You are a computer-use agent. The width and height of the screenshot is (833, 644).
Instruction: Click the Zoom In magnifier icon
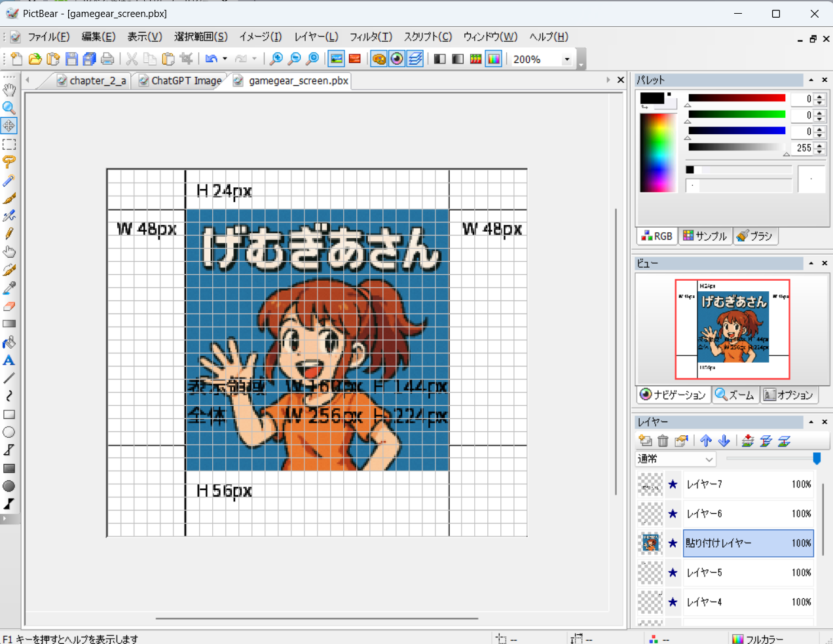pyautogui.click(x=276, y=59)
